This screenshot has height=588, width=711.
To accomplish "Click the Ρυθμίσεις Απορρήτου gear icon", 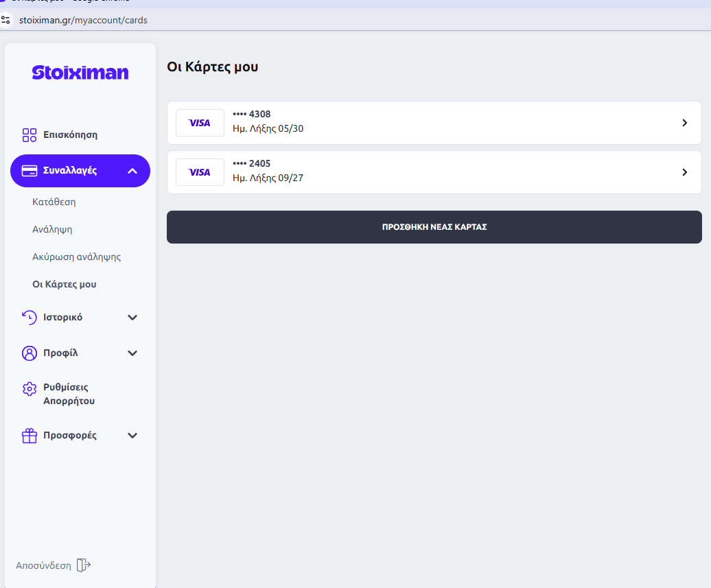I will point(30,389).
